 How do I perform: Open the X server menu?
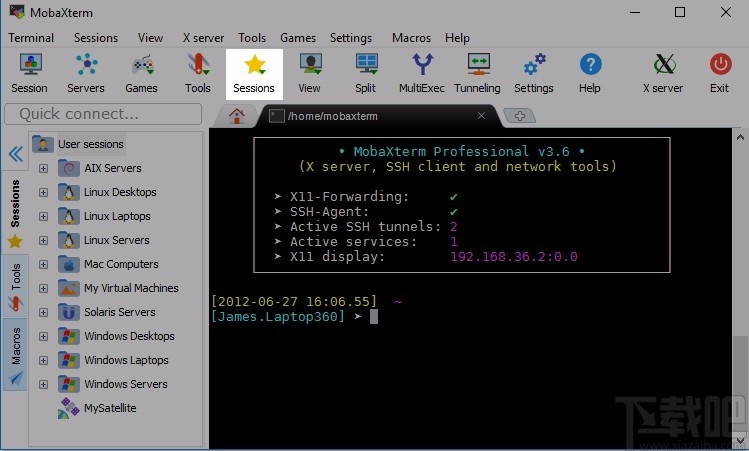(203, 38)
